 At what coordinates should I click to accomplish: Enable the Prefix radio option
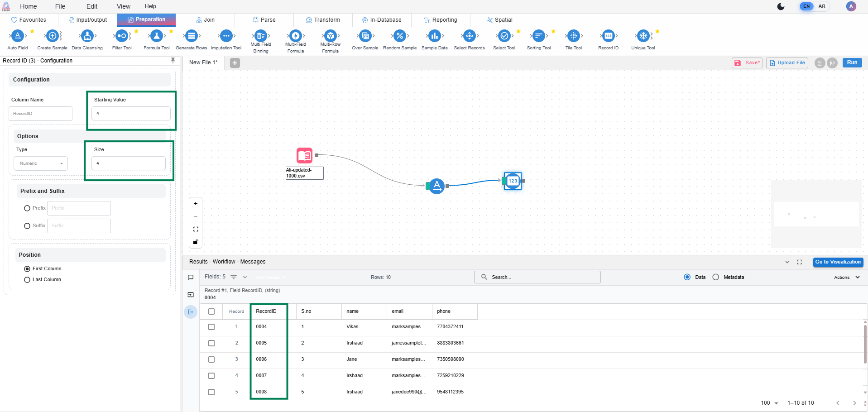click(27, 208)
